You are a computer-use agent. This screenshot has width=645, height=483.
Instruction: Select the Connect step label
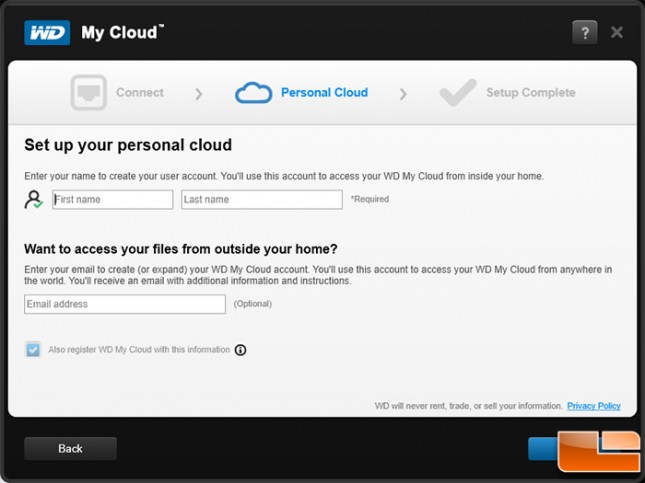[140, 93]
